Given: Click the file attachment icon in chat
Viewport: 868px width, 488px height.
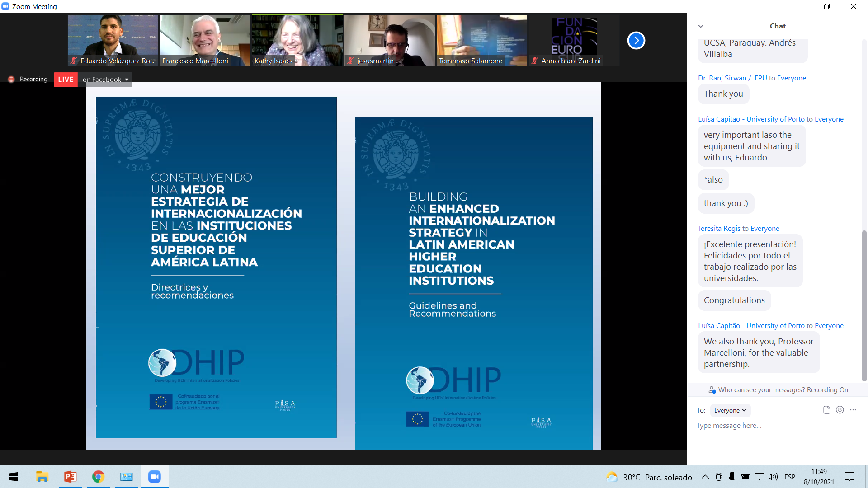Looking at the screenshot, I should click(x=826, y=410).
